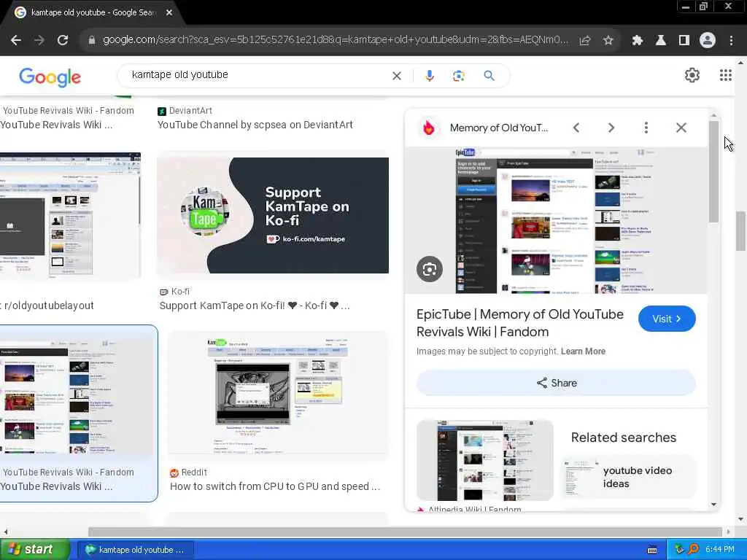Click the page vertical scrollbar thumb
The image size is (747, 560).
point(741,231)
